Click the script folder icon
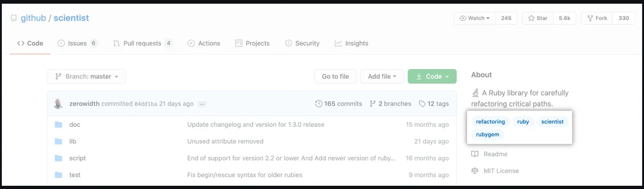The height and width of the screenshot is (189, 644). pyautogui.click(x=58, y=158)
